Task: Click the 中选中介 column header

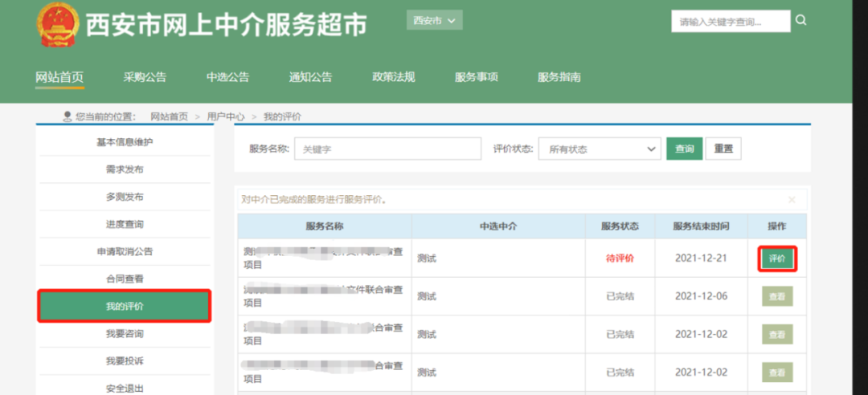Action: tap(498, 226)
